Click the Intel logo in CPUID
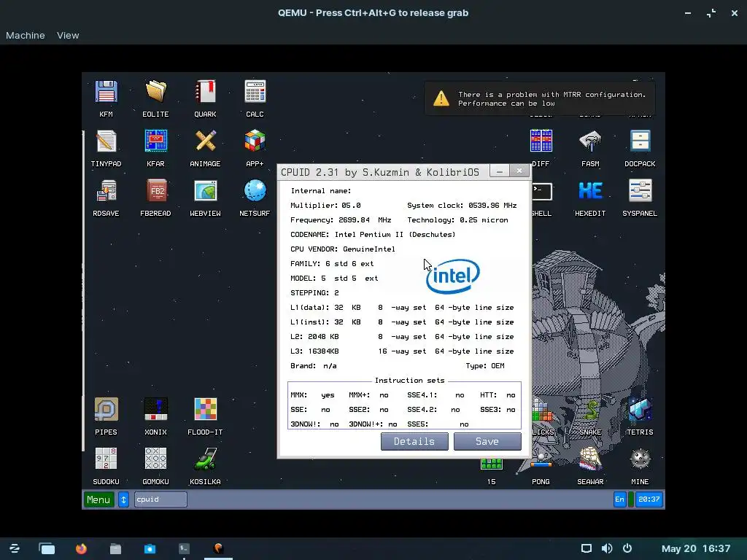 (x=452, y=276)
